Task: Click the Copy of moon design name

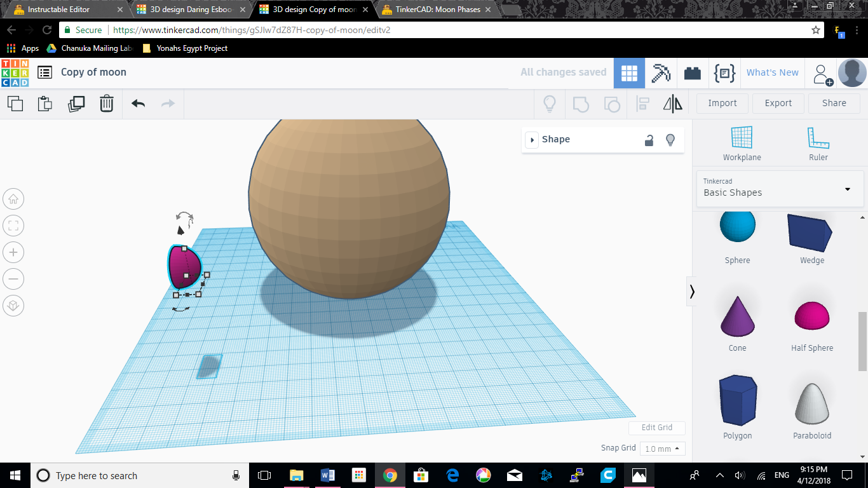Action: [93, 72]
